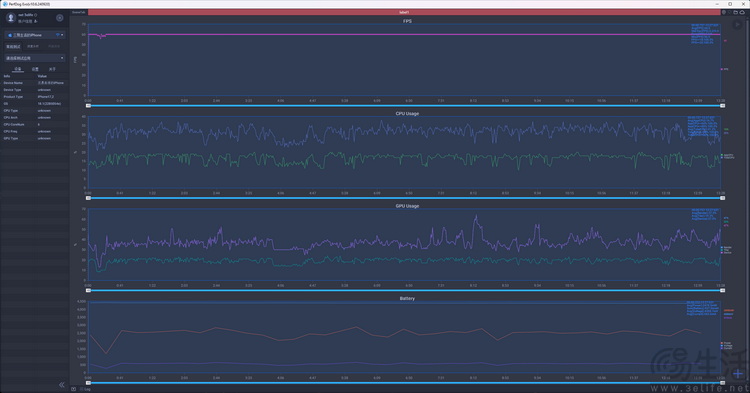Select the second test mode tab under device dropdown
The width and height of the screenshot is (750, 393).
pos(33,46)
